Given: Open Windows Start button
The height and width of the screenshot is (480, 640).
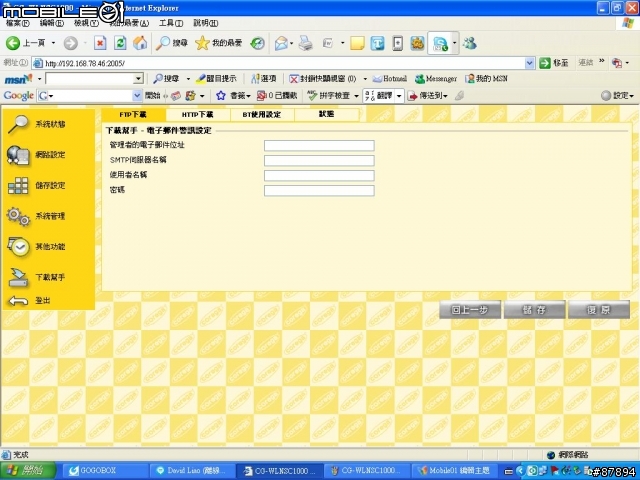Looking at the screenshot, I should tap(28, 470).
